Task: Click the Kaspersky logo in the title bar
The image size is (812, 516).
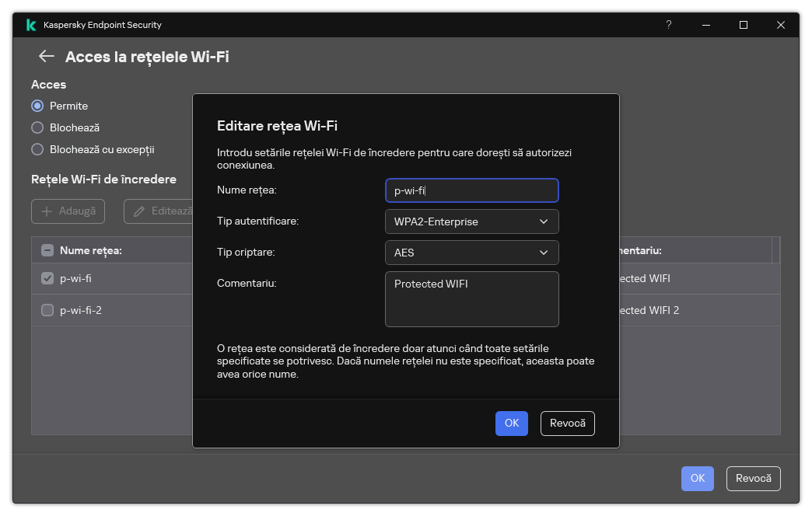Action: (x=30, y=25)
